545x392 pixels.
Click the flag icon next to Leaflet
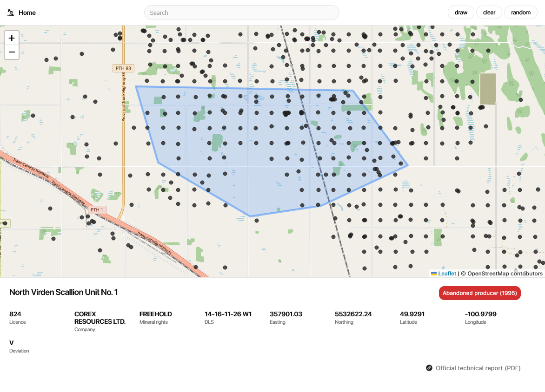point(434,274)
